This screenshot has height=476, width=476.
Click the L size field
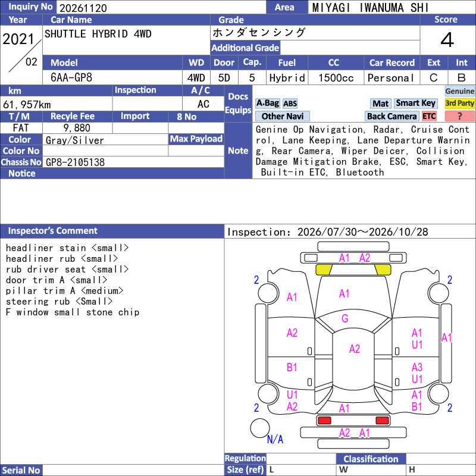pyautogui.click(x=301, y=470)
